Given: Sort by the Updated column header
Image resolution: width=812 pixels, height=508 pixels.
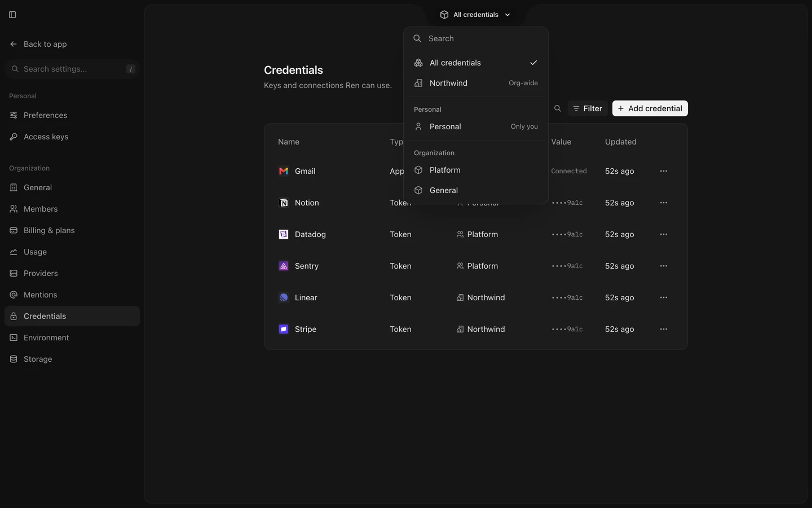Looking at the screenshot, I should [621, 142].
